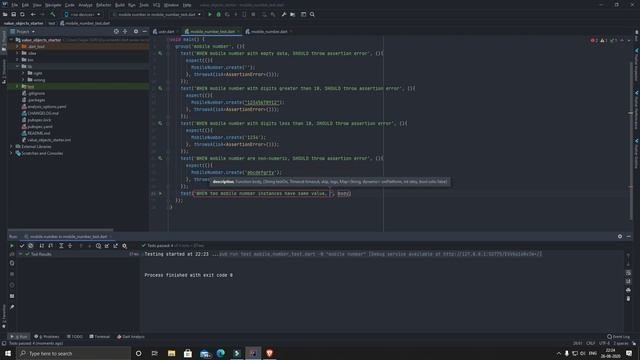Viewport: 640px width, 360px height.
Task: Click the Debug bug icon in toolbar
Action: coord(218,14)
